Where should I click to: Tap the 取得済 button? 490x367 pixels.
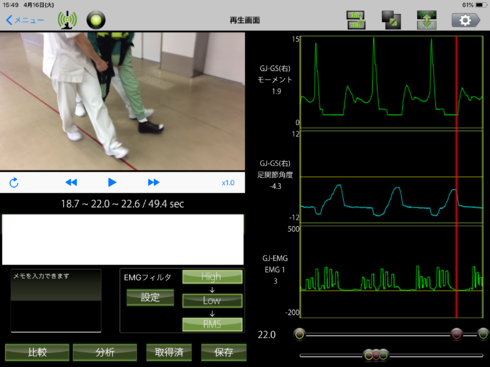point(169,352)
